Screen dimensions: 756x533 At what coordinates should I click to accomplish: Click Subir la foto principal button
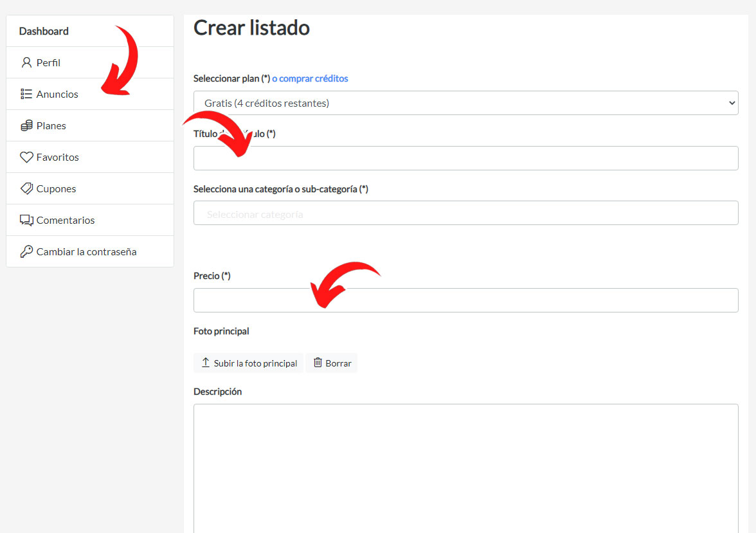click(249, 363)
